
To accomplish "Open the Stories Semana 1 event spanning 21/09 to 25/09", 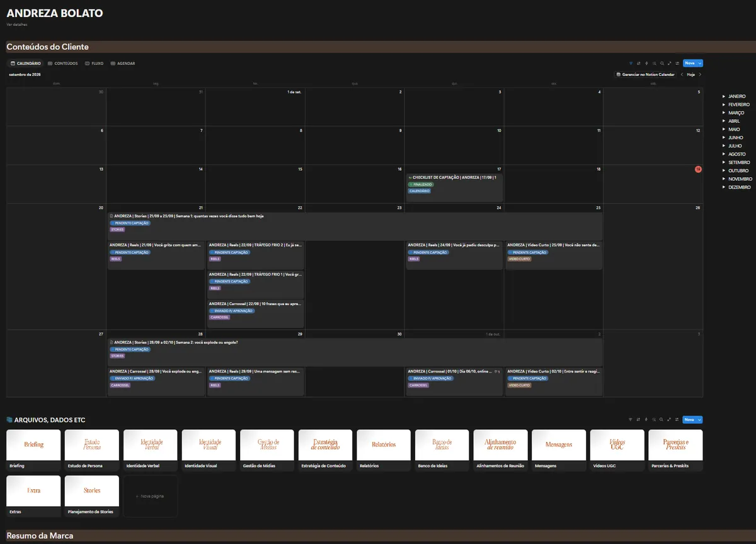I will coord(355,226).
